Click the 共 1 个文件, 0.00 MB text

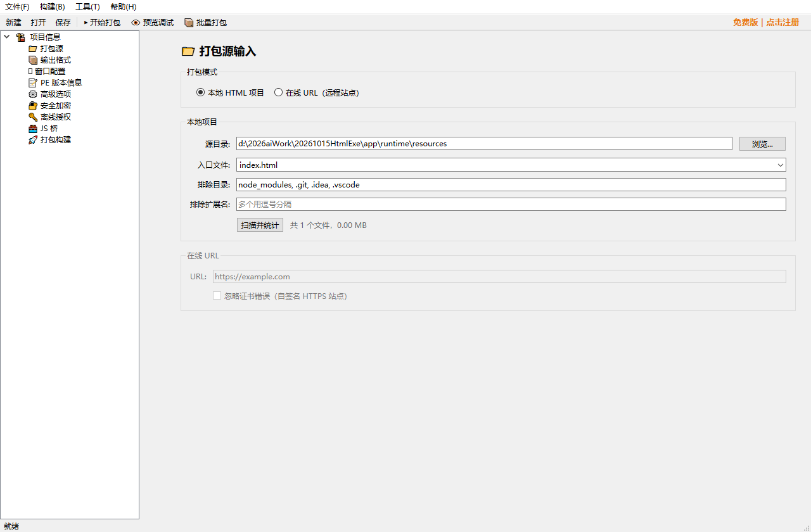[x=328, y=225]
